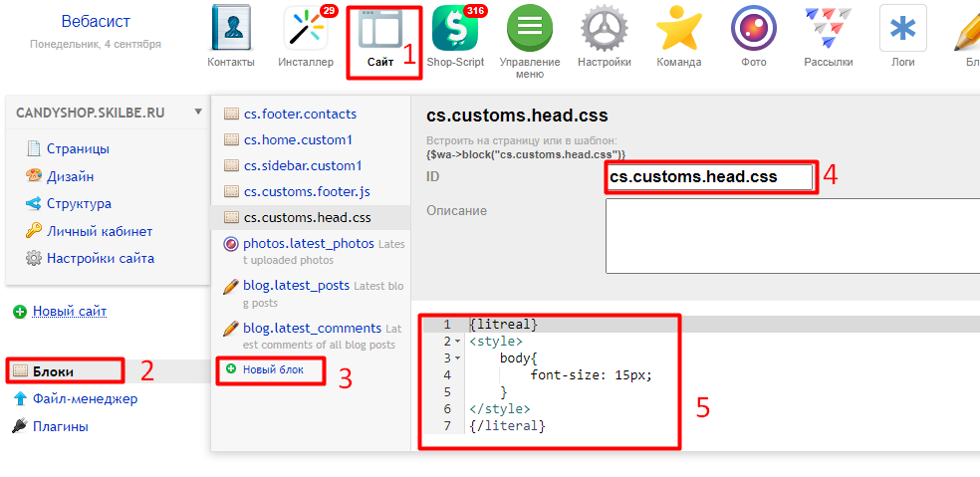Expand the CANDYSHOP.SKILBE.RU site dropdown
The image size is (980, 477).
pos(199,112)
